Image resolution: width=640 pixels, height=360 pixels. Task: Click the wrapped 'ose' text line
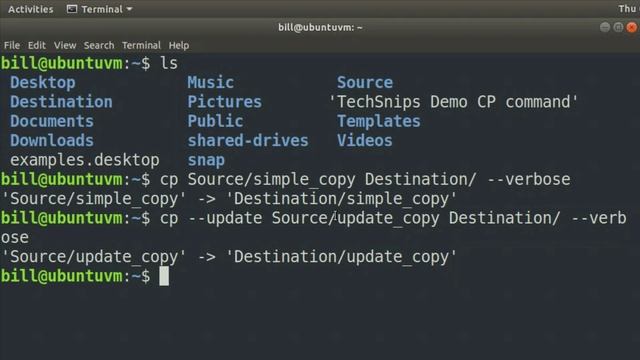(x=15, y=238)
